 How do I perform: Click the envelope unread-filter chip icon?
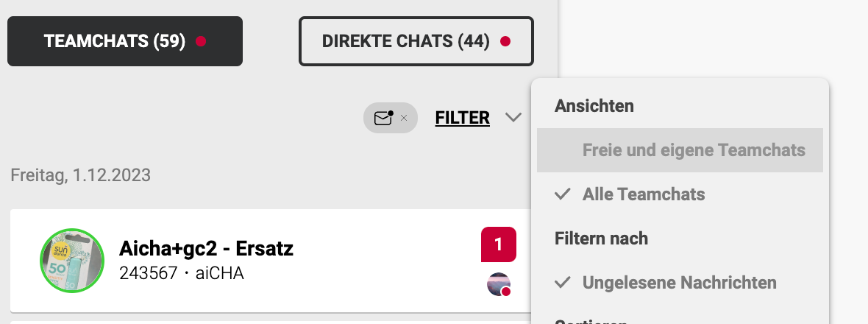(383, 118)
